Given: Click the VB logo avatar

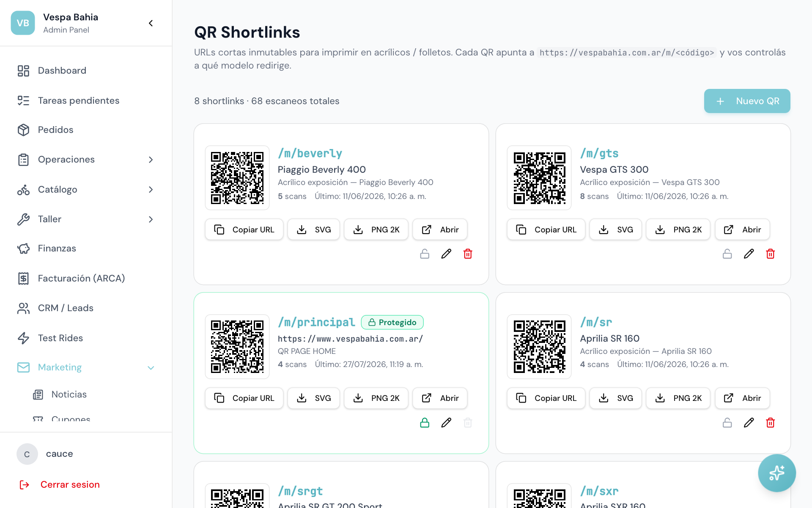Looking at the screenshot, I should click(x=23, y=23).
